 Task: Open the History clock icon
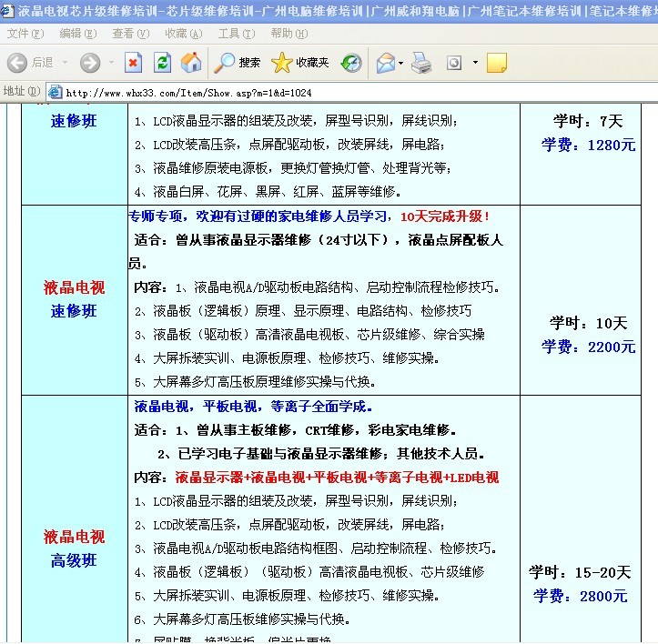(351, 63)
